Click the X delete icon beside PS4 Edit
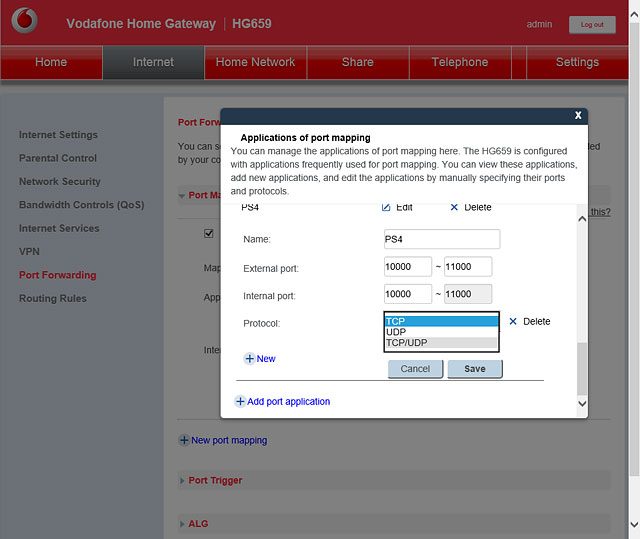Screen dimensions: 640x539 pos(454,207)
